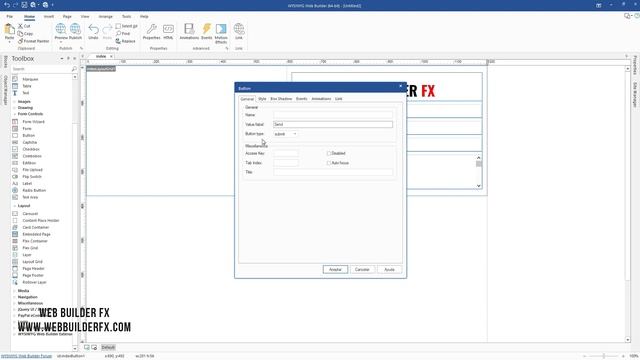
Task: Click the index page tab
Action: click(101, 56)
